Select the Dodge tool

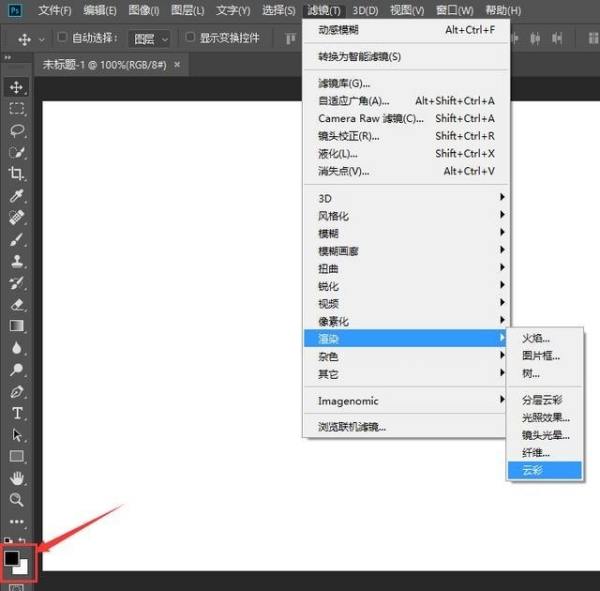tap(16, 369)
